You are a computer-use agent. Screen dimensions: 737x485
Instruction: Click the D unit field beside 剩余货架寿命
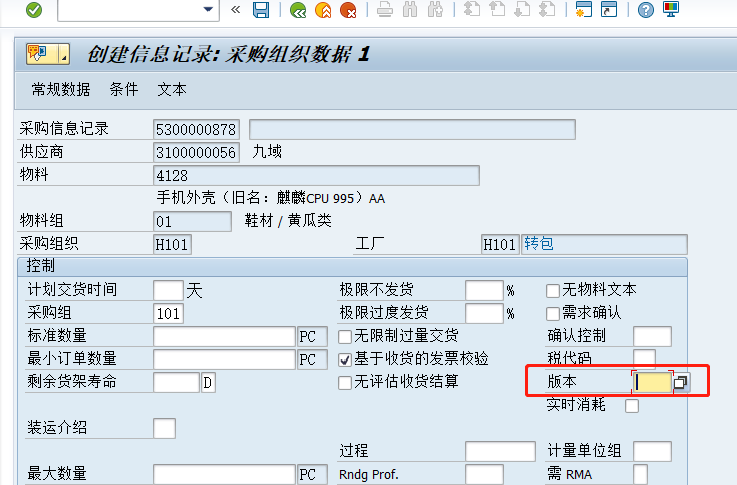click(x=208, y=383)
